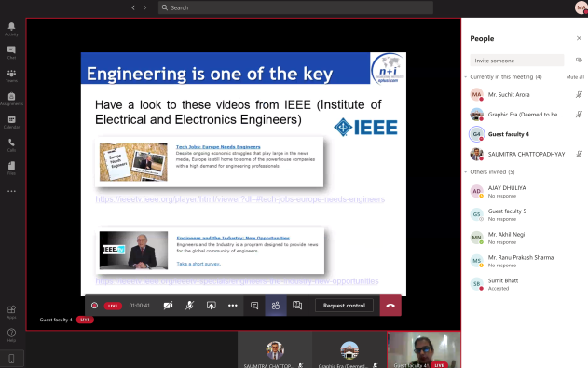Click the mic icon beside SAUMITRA CHATTOPADHYAY
Viewport: 588px width, 368px height.
pos(579,154)
